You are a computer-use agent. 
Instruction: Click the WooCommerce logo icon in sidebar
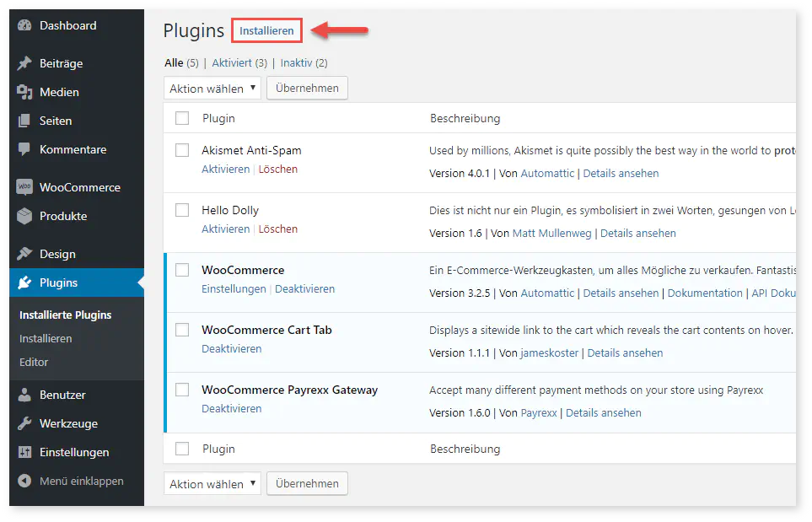pyautogui.click(x=24, y=187)
